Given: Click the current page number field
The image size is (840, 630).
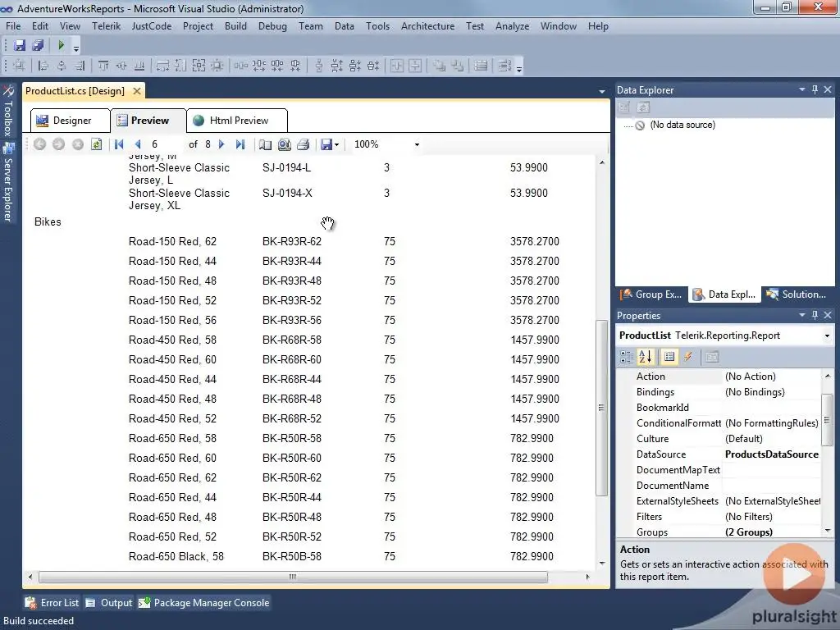Looking at the screenshot, I should (x=166, y=144).
